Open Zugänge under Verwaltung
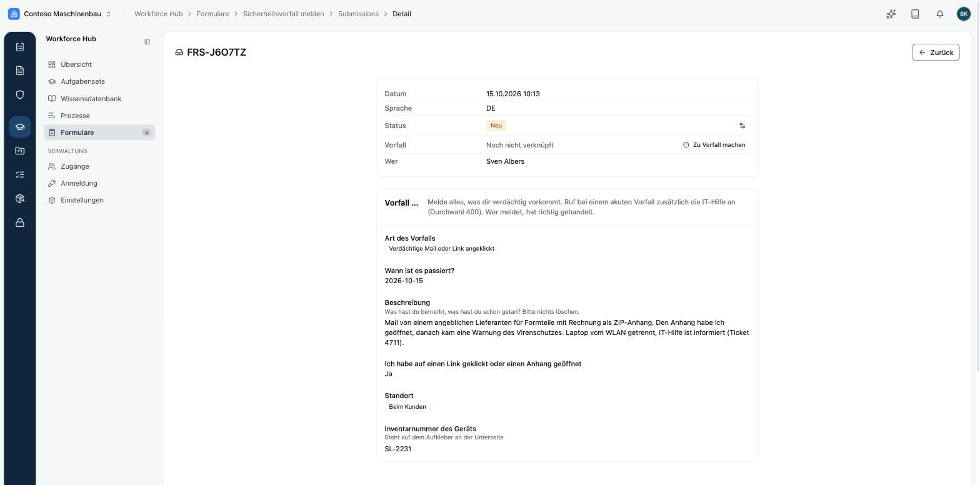The image size is (980, 485). [99, 166]
